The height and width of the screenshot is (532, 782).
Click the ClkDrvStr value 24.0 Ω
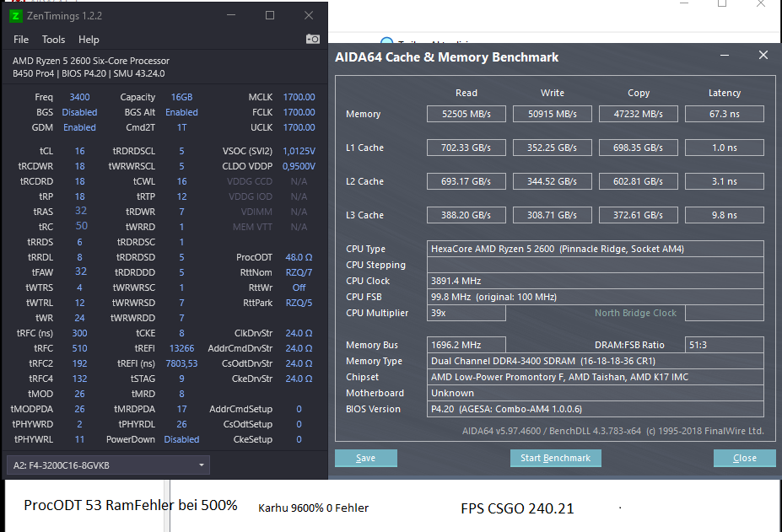(x=299, y=333)
